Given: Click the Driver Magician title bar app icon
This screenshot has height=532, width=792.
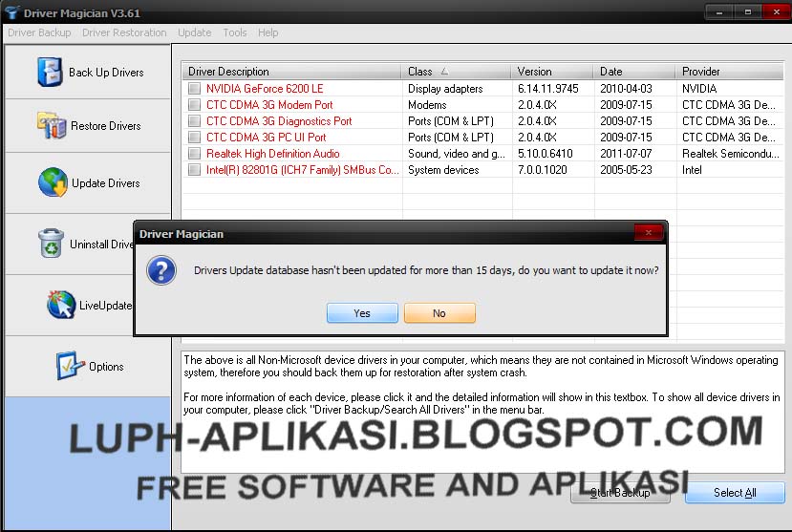Looking at the screenshot, I should 11,12.
